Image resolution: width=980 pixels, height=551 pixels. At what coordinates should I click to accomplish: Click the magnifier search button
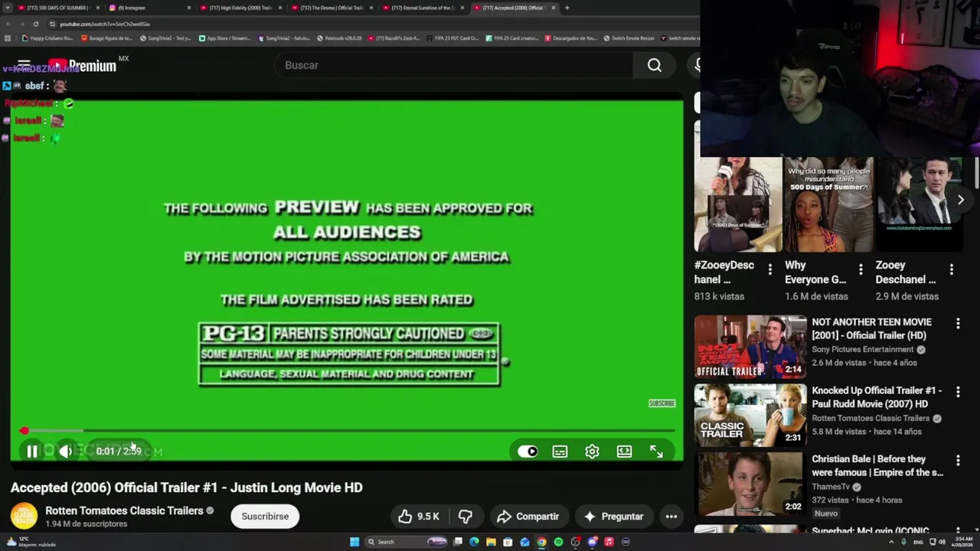pyautogui.click(x=654, y=65)
